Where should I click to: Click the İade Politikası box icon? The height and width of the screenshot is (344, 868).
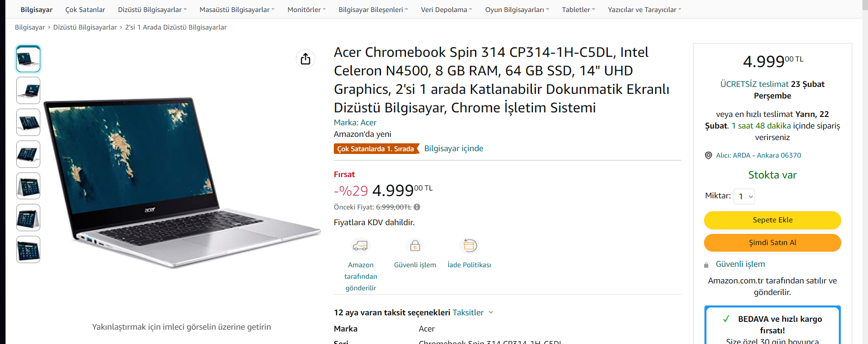click(469, 246)
